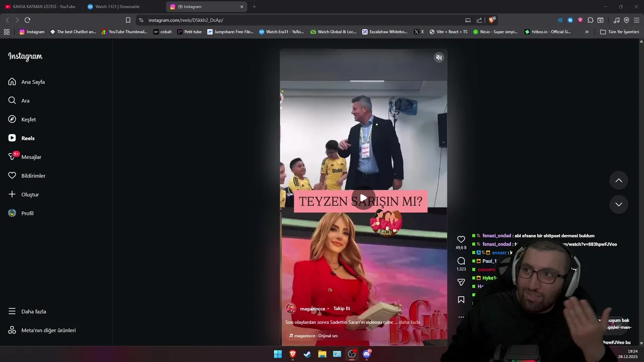Click Takip Et to follow magazincce
This screenshot has height=362, width=644.
point(342,309)
